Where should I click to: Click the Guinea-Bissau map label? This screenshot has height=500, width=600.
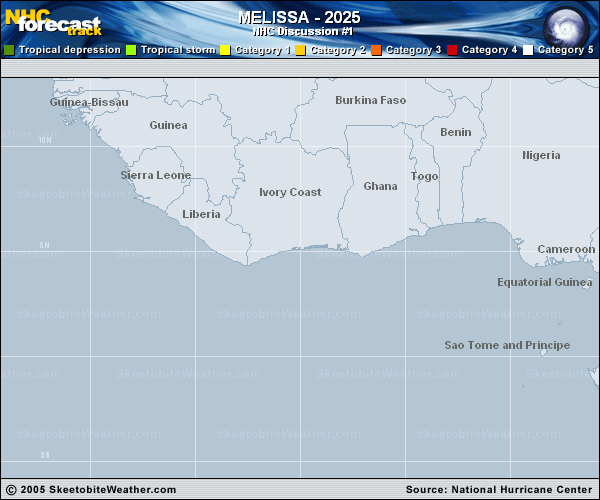click(89, 102)
